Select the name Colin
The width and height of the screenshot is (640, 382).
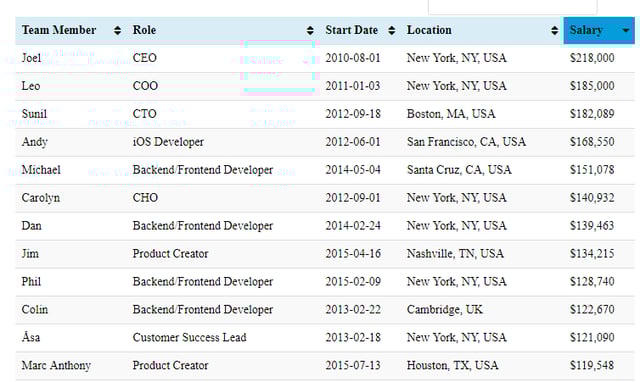(x=35, y=310)
